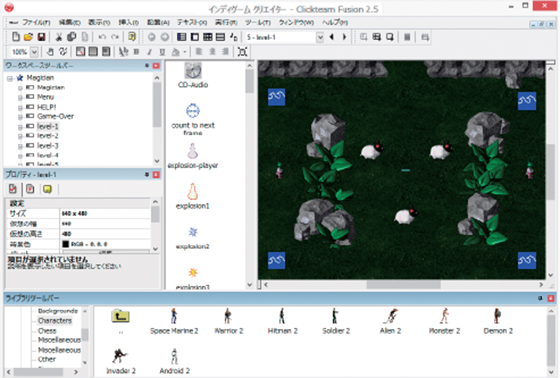Select the Game-Over frame in workspace

(55, 116)
